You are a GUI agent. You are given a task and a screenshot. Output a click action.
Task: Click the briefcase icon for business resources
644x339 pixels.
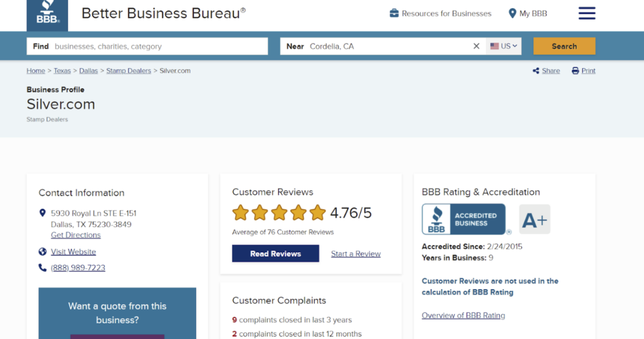coord(394,13)
